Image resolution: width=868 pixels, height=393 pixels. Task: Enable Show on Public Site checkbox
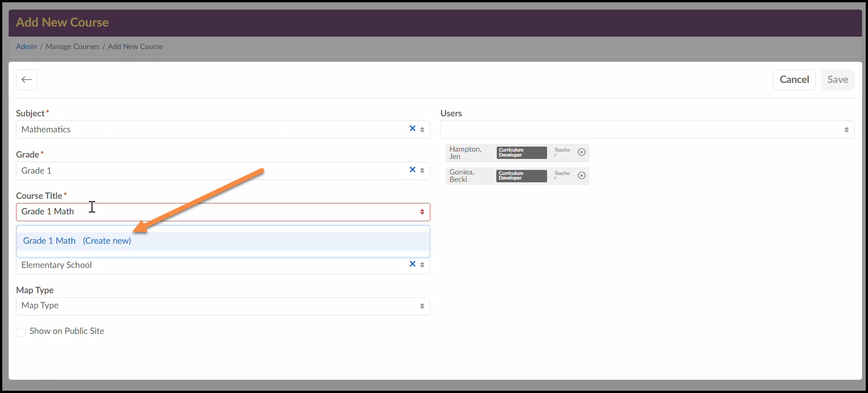click(x=21, y=332)
